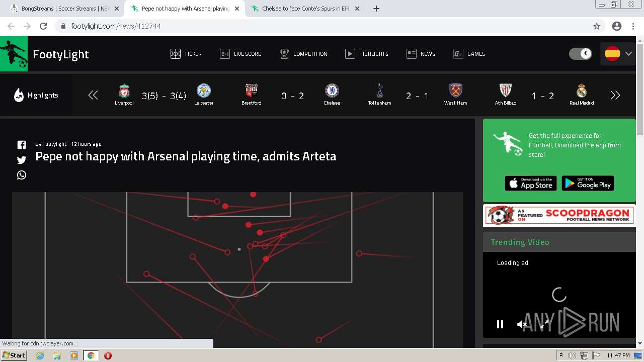Viewport: 644px width, 362px height.
Task: Open File Explorer from taskbar
Action: (57, 355)
